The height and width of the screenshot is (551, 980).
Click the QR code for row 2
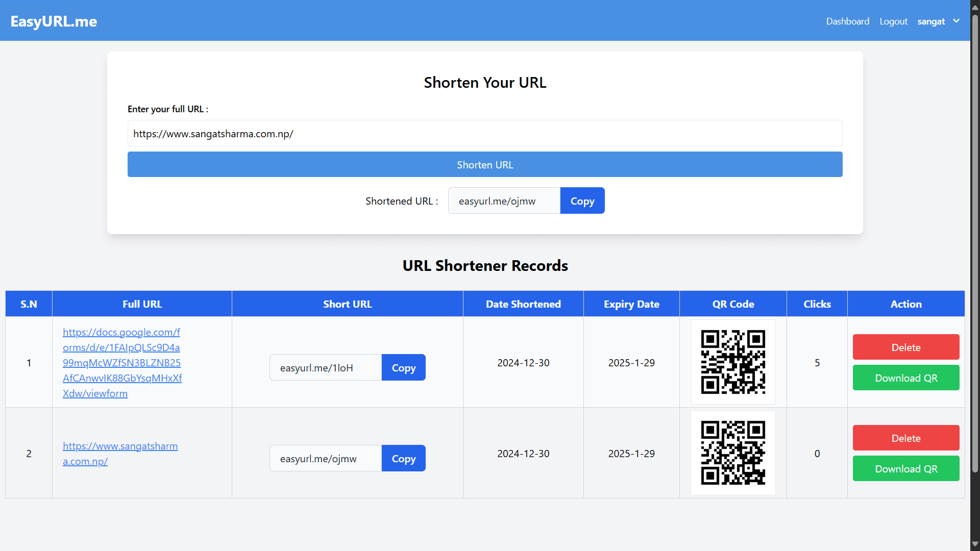[x=733, y=453]
